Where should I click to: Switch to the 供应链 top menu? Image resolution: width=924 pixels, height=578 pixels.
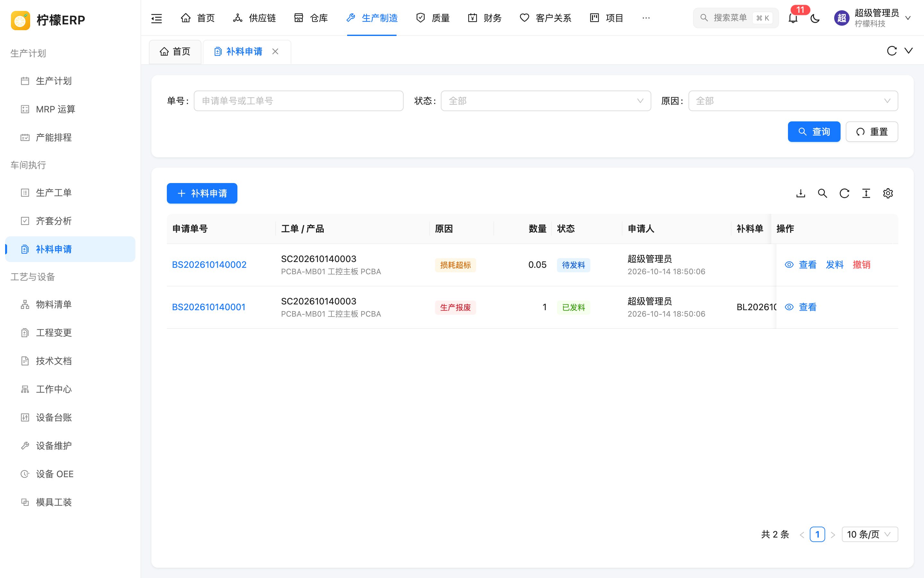[x=254, y=18]
